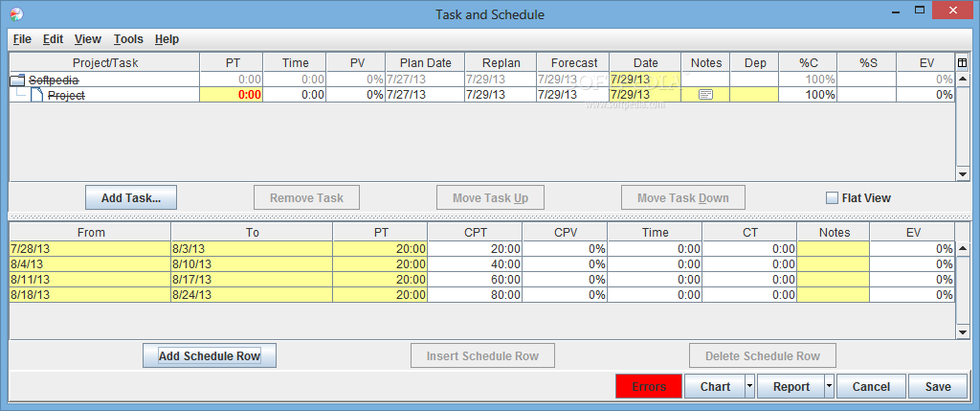Click the To cell 8/17/13

pyautogui.click(x=252, y=280)
